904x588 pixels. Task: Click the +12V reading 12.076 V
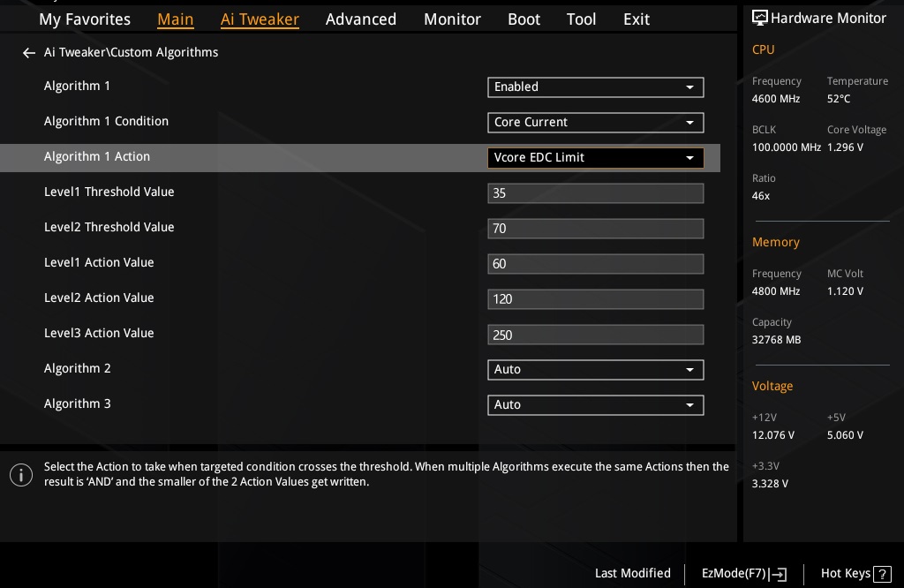coord(772,435)
